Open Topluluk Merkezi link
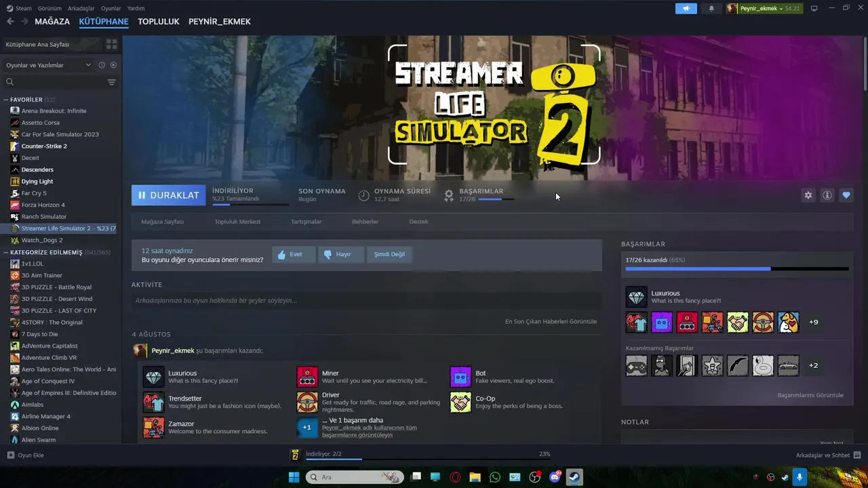Viewport: 868px width, 488px height. (x=237, y=222)
